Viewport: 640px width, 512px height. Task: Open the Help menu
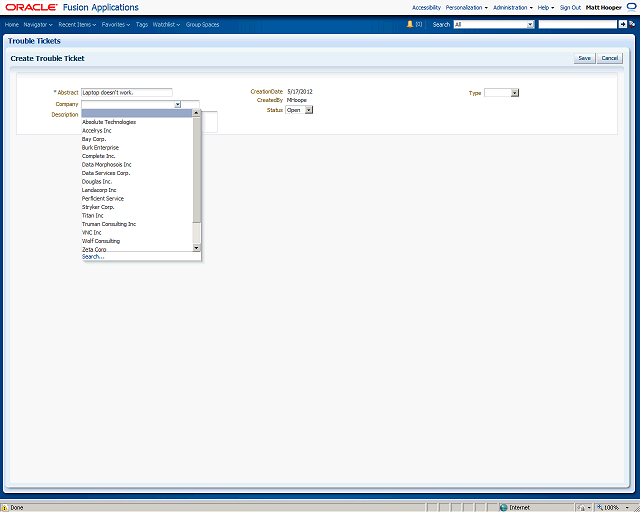coord(546,7)
